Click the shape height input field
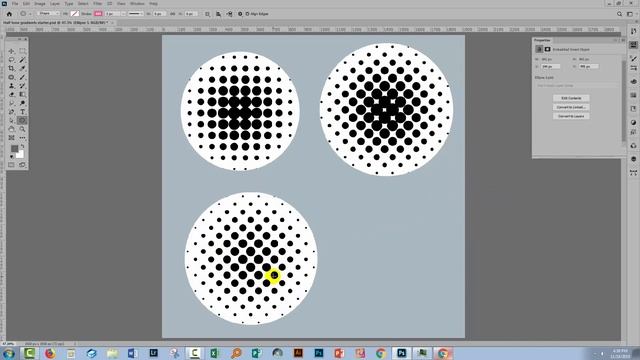This screenshot has height=360, width=640. click(191, 14)
